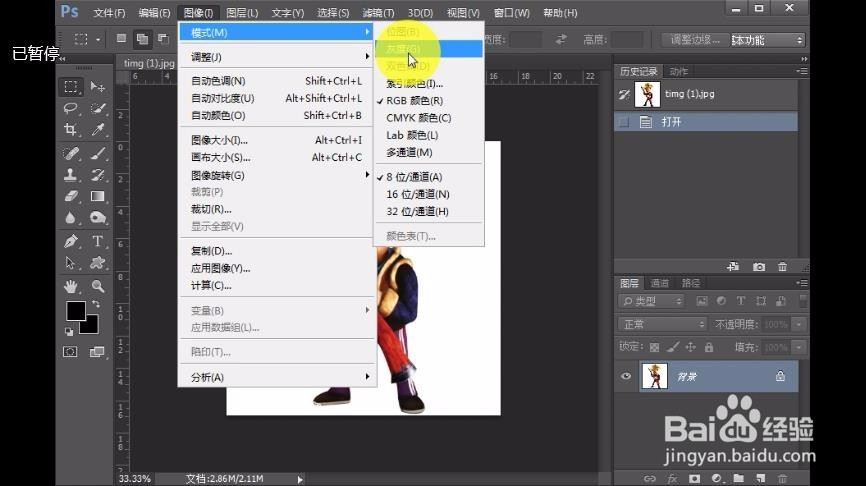866x486 pixels.
Task: Open the 文件(F) menu
Action: (109, 13)
